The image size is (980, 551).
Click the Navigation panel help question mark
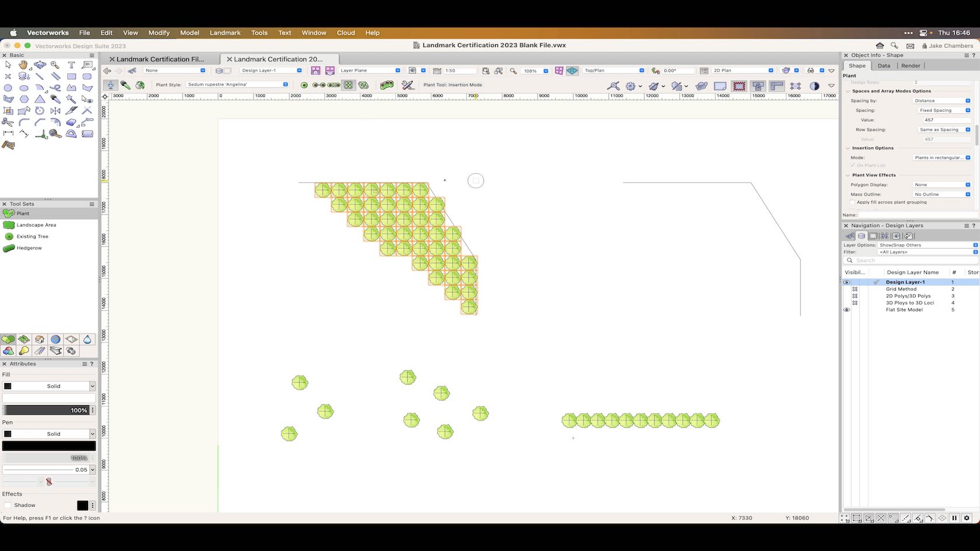[973, 226]
